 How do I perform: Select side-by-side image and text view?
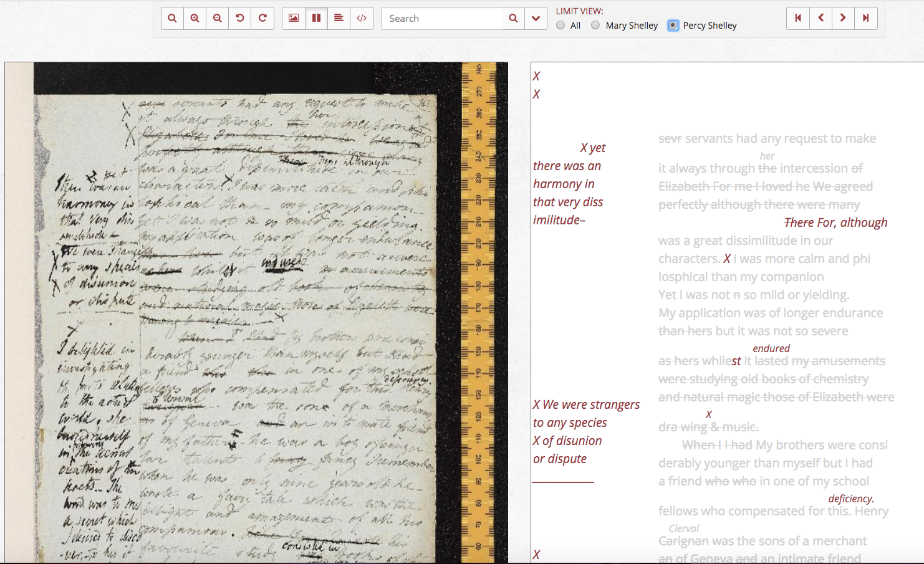point(316,18)
